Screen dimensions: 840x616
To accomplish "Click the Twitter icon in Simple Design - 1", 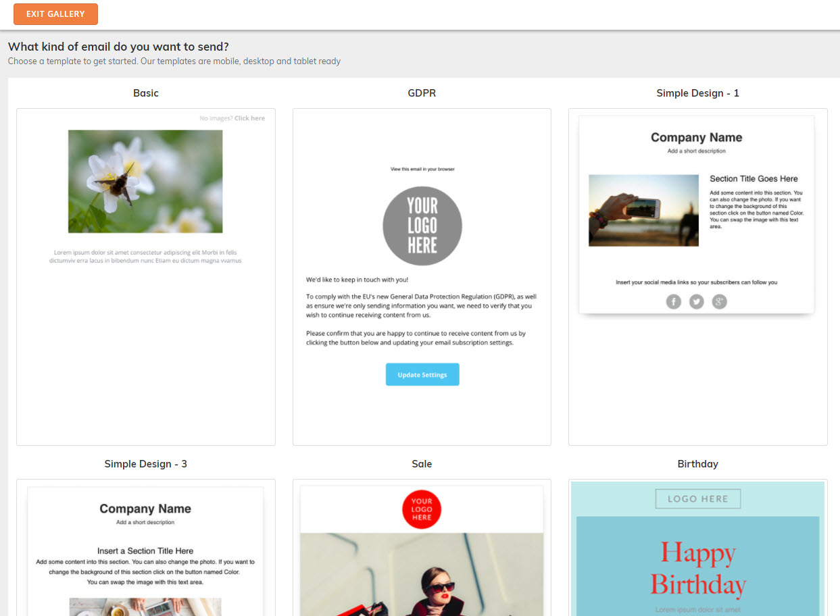I will [697, 301].
